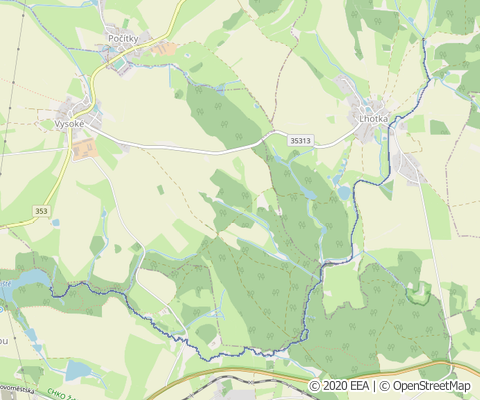Click the elongated pond in the central forest

click(308, 193)
